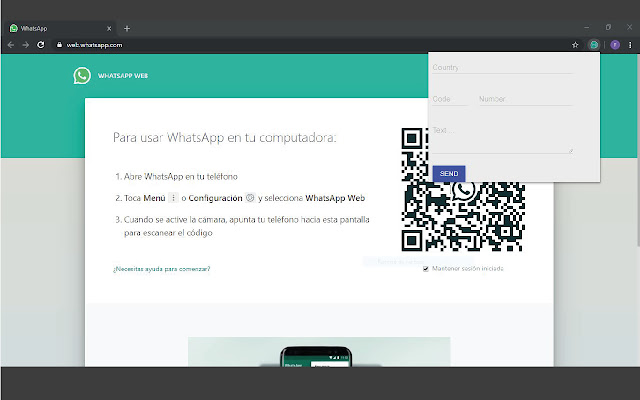Click the heading Para usar WhatsApp en tu computadora
Image resolution: width=640 pixels, height=400 pixels.
(224, 138)
